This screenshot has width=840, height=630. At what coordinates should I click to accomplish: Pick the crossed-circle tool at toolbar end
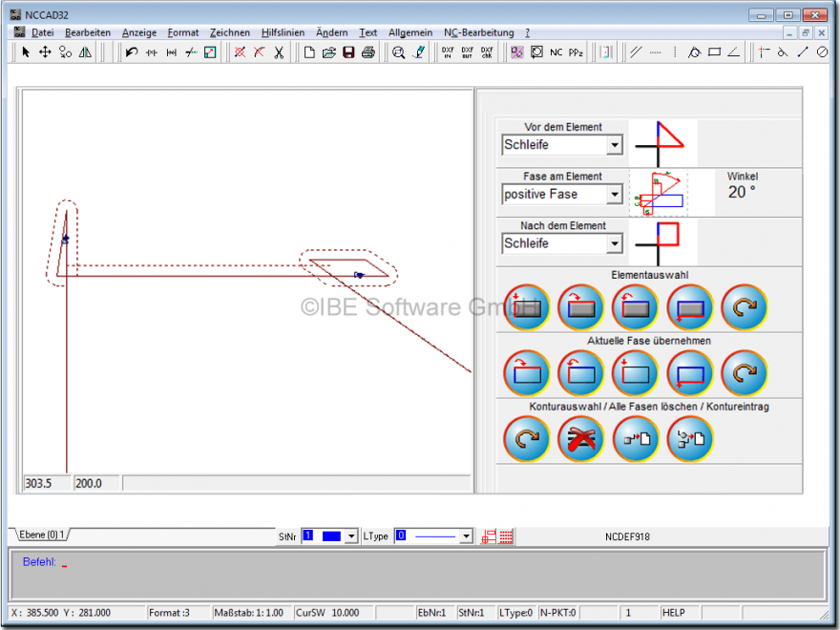[x=822, y=52]
